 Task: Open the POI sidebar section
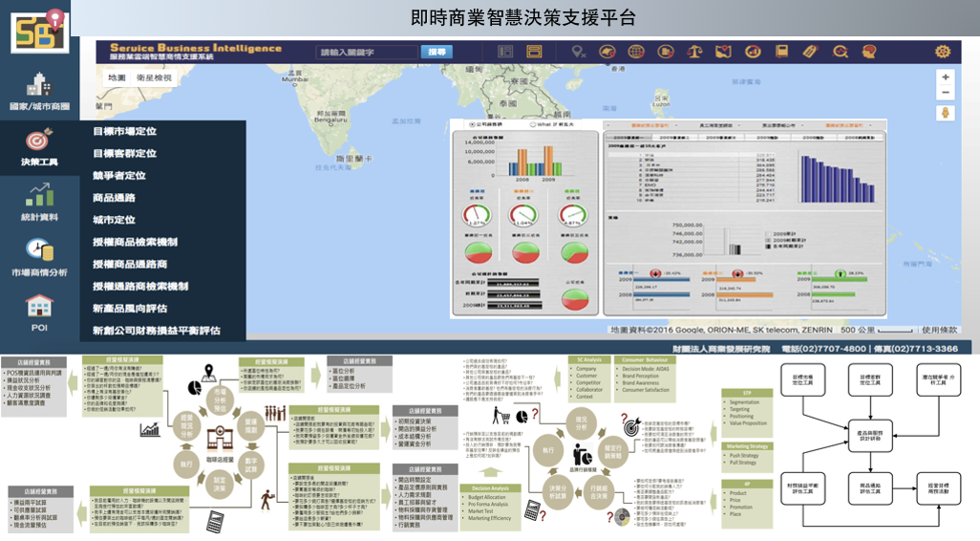(x=39, y=314)
